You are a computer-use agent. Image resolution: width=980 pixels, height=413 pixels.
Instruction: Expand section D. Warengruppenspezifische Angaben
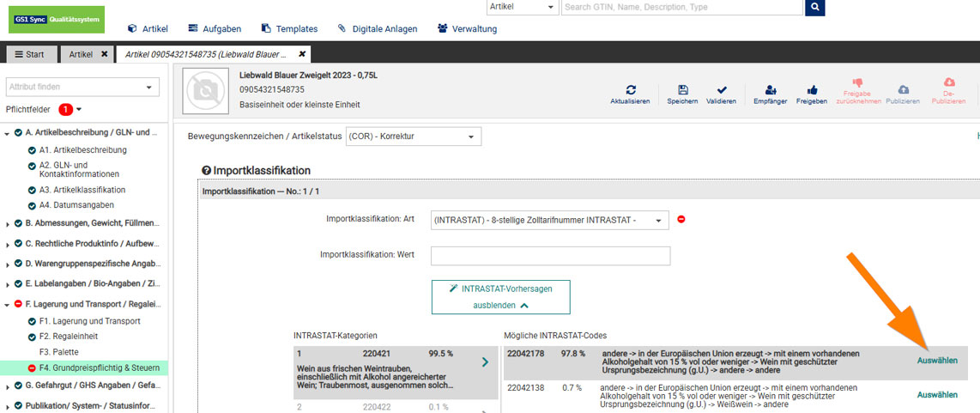(x=7, y=264)
